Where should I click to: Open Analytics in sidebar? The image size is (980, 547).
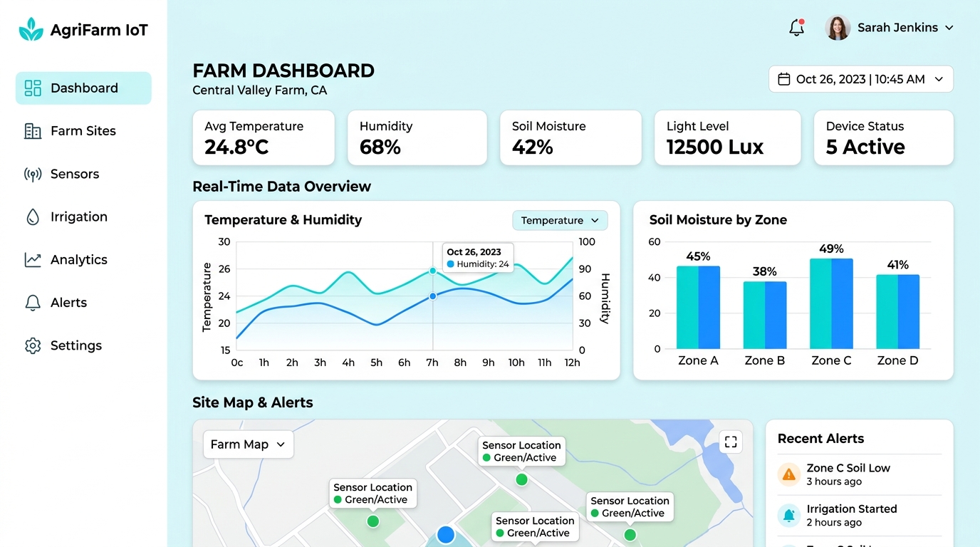(83, 260)
